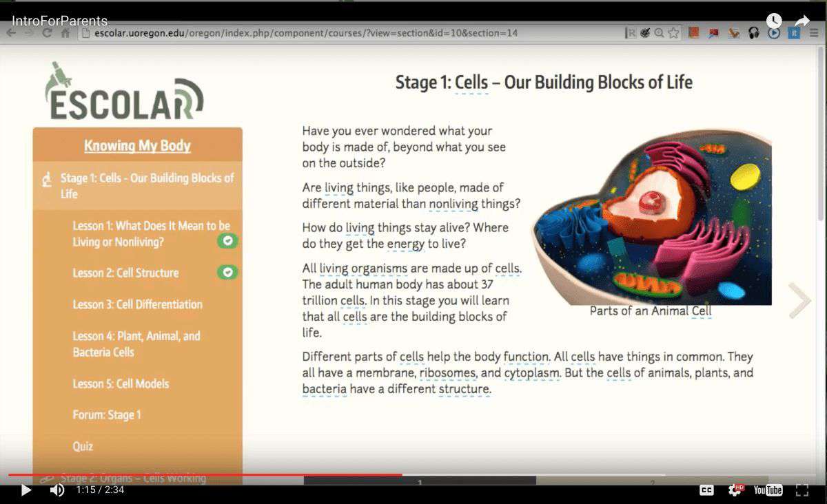Click the YouTube logo in player bar
This screenshot has height=504, width=827.
click(x=768, y=490)
